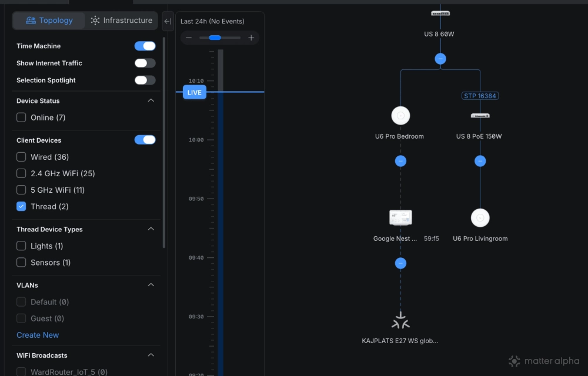Click the STP 16384 badge
This screenshot has width=588, height=376.
pos(480,96)
